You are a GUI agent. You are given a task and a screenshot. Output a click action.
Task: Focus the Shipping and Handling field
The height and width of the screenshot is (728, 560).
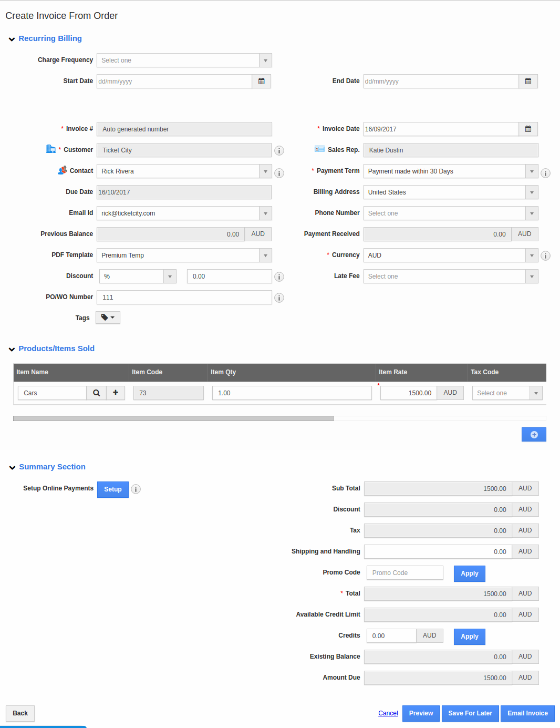pyautogui.click(x=438, y=552)
